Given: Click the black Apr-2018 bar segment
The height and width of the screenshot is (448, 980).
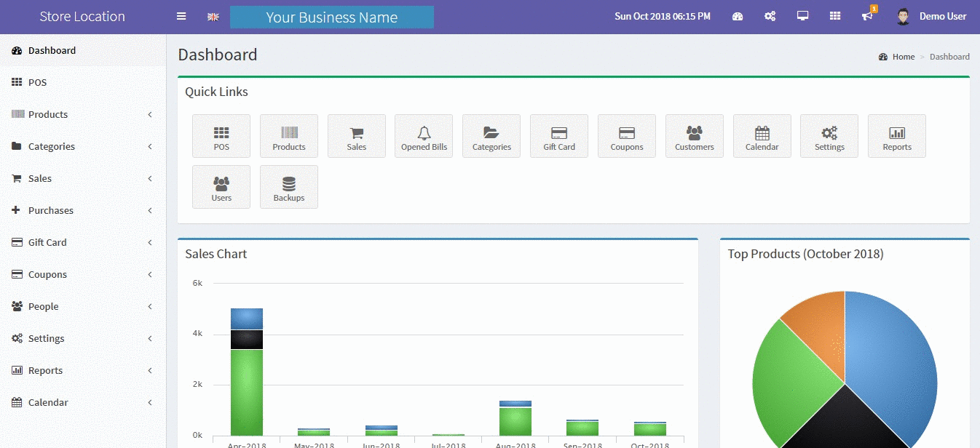Looking at the screenshot, I should (x=247, y=340).
